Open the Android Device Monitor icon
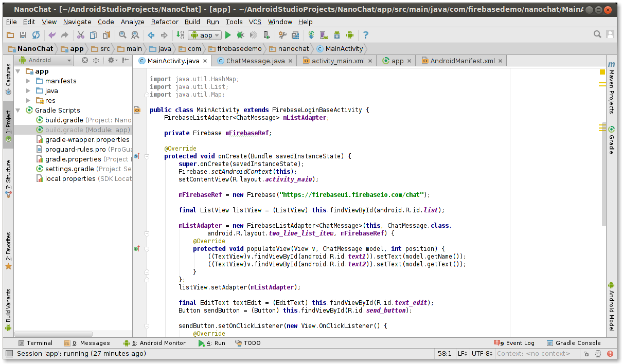This screenshot has height=364, width=622. pos(350,35)
